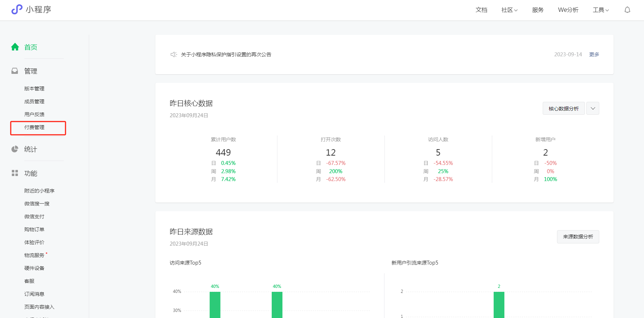644x318 pixels.
Task: Click the 更多 announcements link
Action: coord(594,54)
